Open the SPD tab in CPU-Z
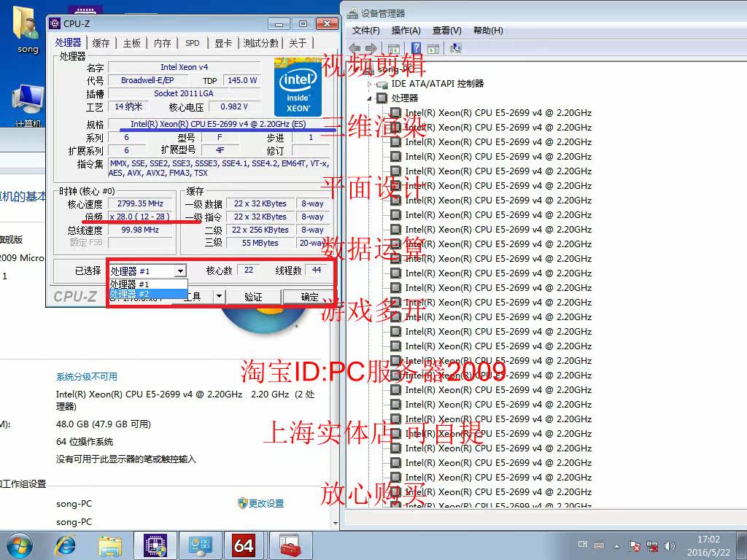This screenshot has width=747, height=560. click(x=193, y=43)
